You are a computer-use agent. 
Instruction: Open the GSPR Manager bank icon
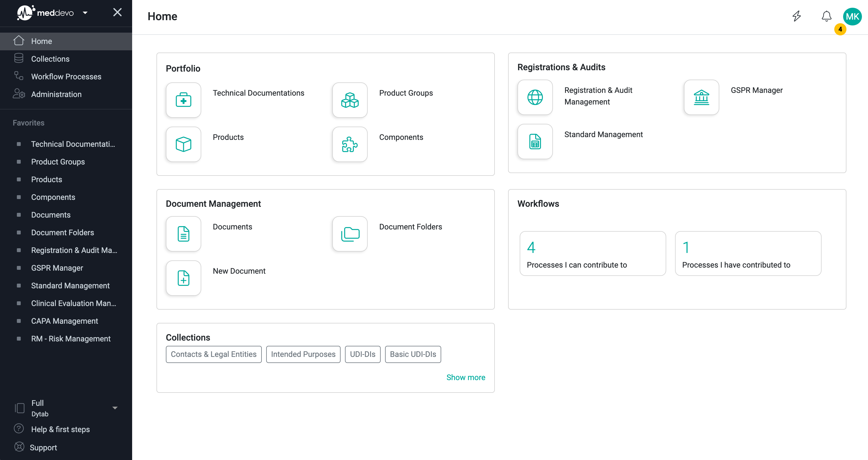701,97
